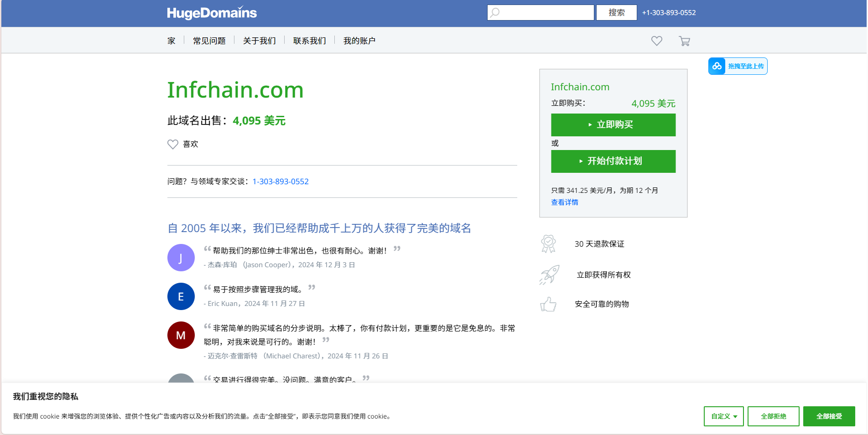Click the cloud upload icon near 拖拽至此上传
Screen dimensions: 868x435
(x=717, y=66)
